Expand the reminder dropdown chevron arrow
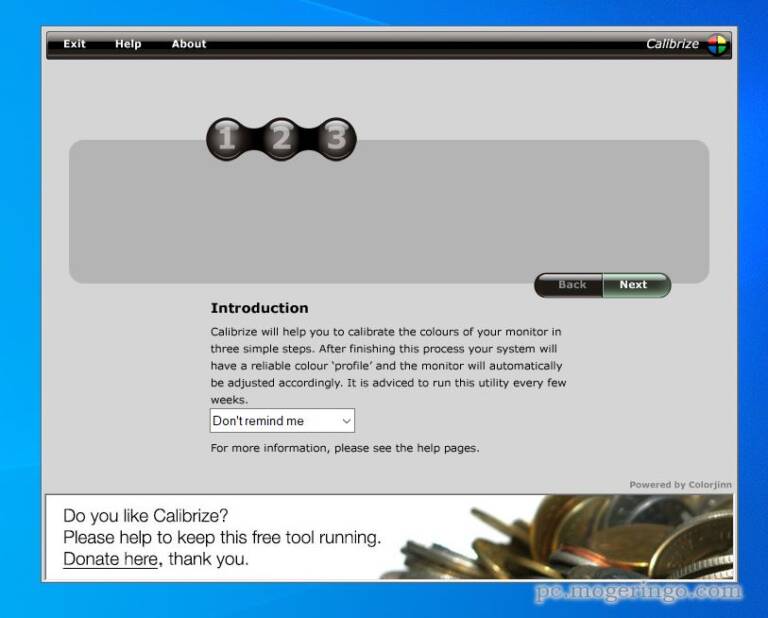This screenshot has height=618, width=768. coord(345,421)
